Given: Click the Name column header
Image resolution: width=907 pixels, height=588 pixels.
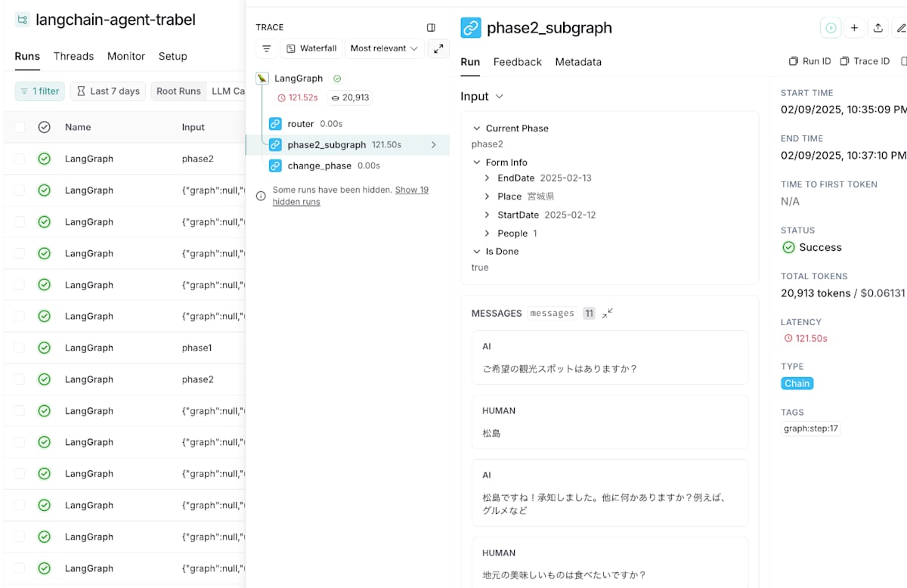Looking at the screenshot, I should [x=78, y=127].
